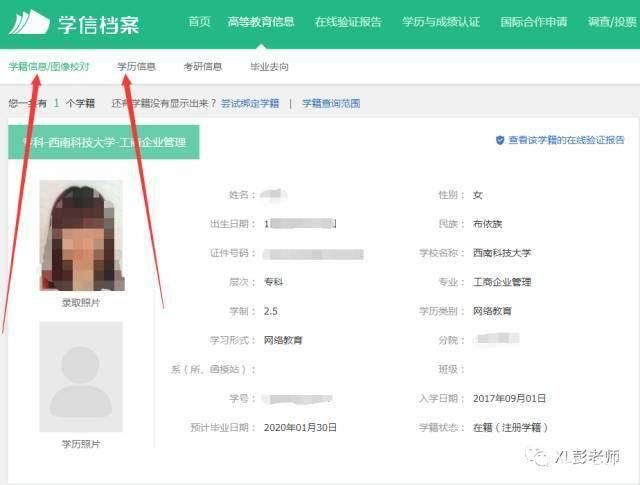The image size is (640, 485).
Task: Open the 高等教育信息 menu
Action: [261, 22]
